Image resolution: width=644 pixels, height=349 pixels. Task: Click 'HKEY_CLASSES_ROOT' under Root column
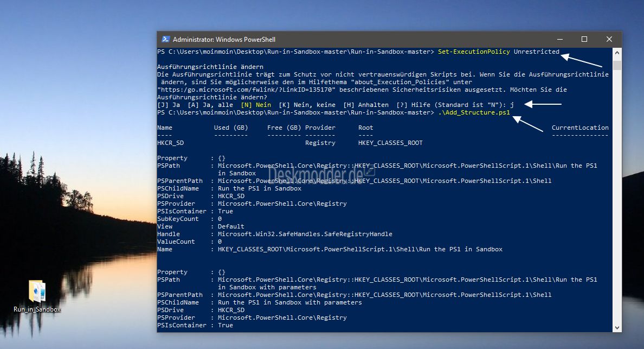point(390,143)
